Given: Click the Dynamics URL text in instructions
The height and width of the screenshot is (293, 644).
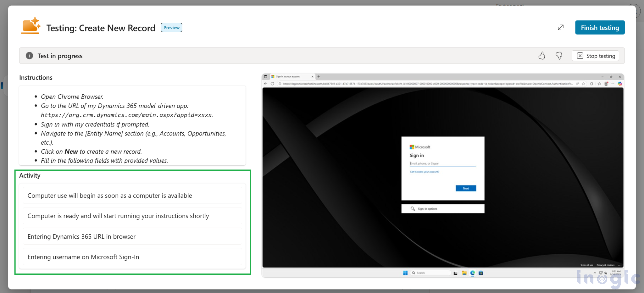Looking at the screenshot, I should 127,115.
